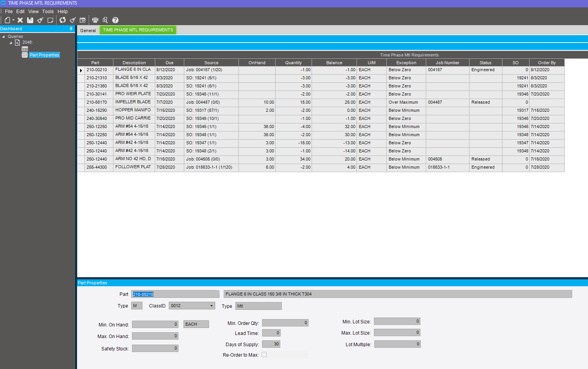The height and width of the screenshot is (369, 588).
Task: Click the Delete X toolbar icon
Action: 20,20
